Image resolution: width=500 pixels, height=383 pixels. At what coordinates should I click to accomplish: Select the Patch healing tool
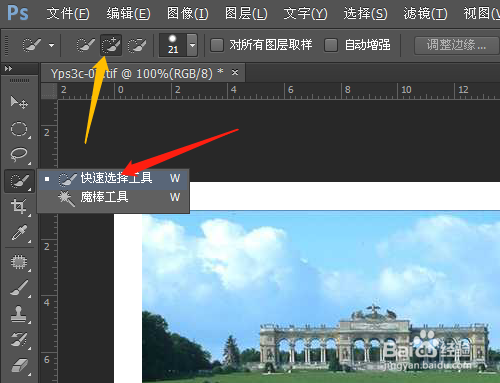(x=19, y=262)
